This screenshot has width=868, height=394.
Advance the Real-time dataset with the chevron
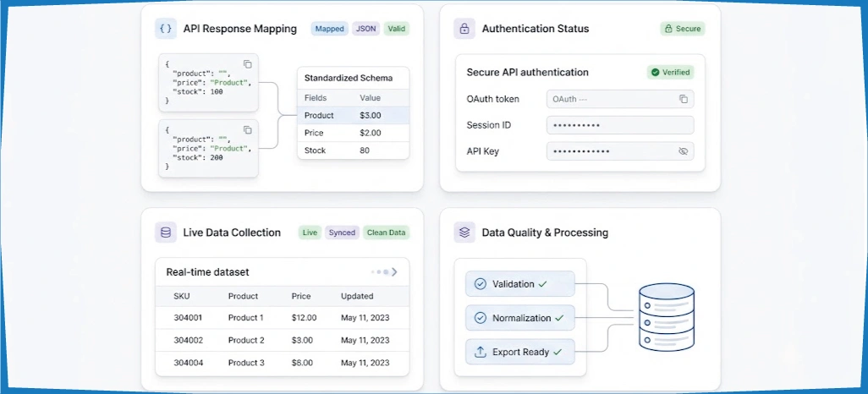[395, 271]
